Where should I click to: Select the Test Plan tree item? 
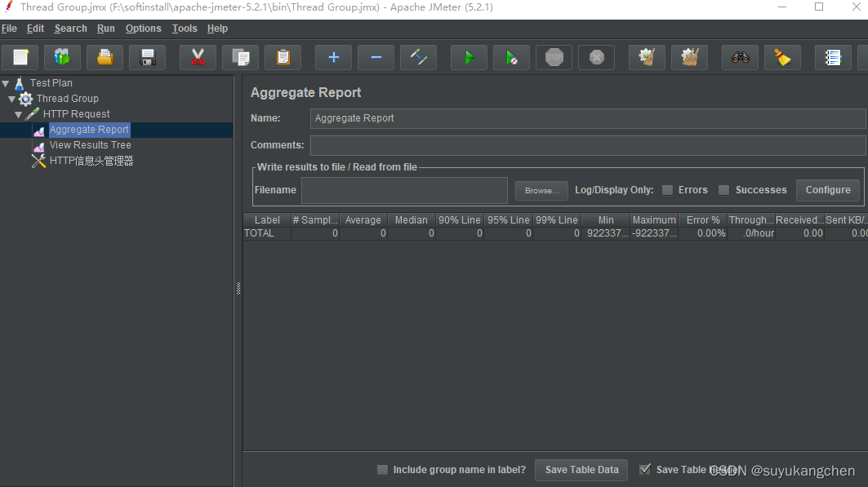51,83
